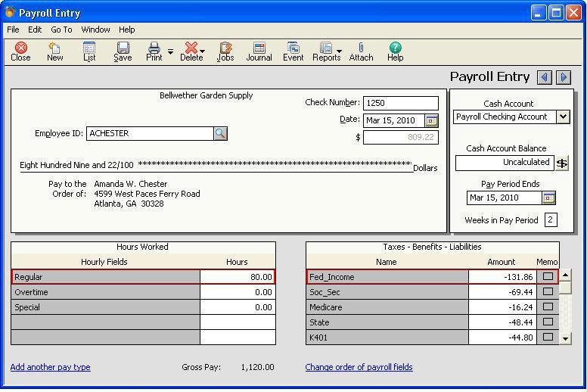Open the Journal toolbar icon
The image size is (587, 392).
click(259, 51)
